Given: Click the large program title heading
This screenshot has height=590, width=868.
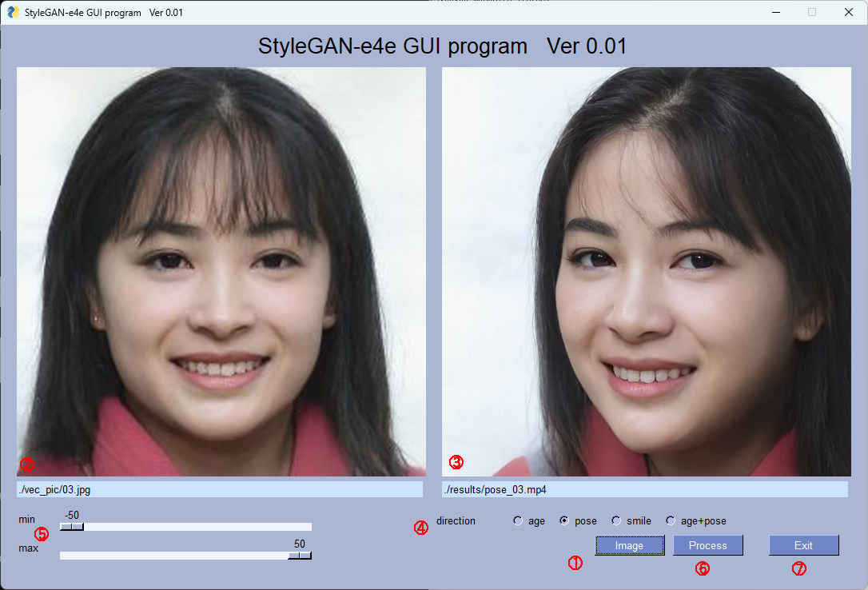Looking at the screenshot, I should point(442,46).
